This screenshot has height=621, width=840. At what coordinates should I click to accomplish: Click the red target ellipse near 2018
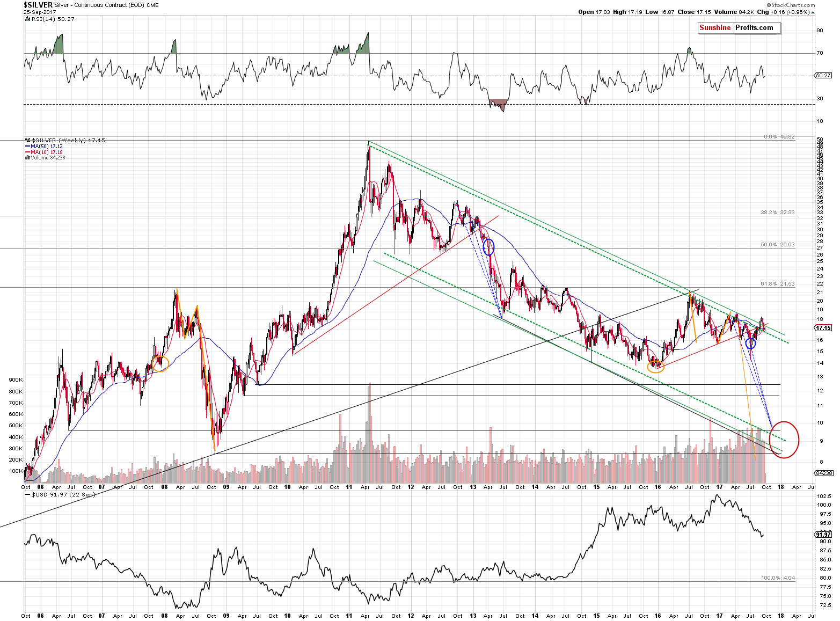coord(784,440)
